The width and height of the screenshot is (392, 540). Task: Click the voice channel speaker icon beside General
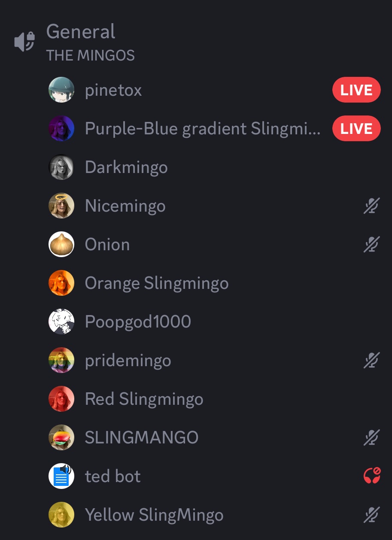[24, 42]
